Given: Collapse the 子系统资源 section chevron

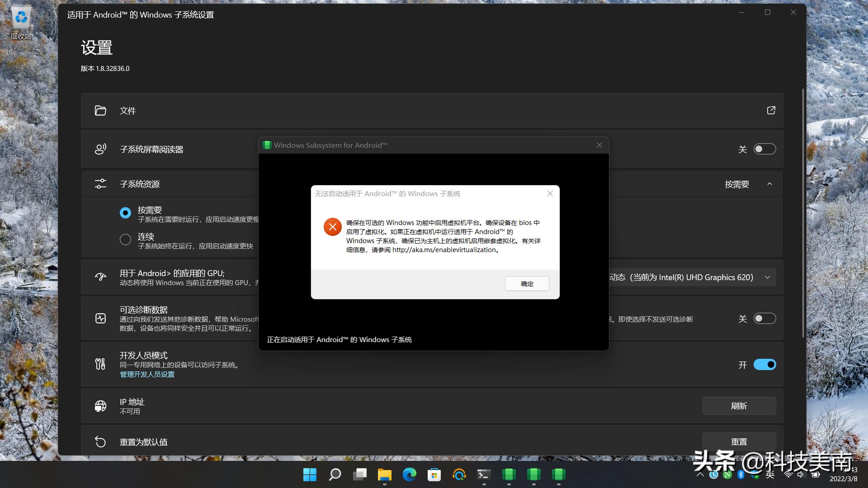Looking at the screenshot, I should pos(770,184).
